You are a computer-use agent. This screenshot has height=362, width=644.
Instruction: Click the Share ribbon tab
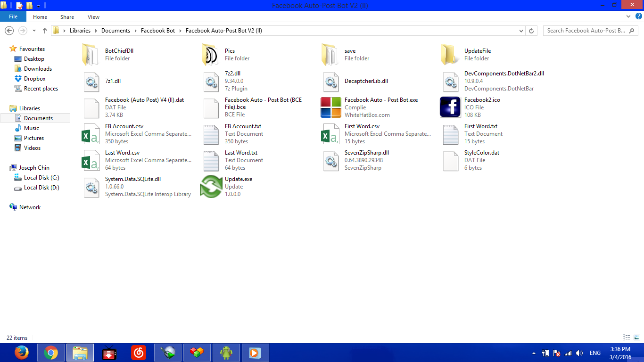[x=67, y=17]
